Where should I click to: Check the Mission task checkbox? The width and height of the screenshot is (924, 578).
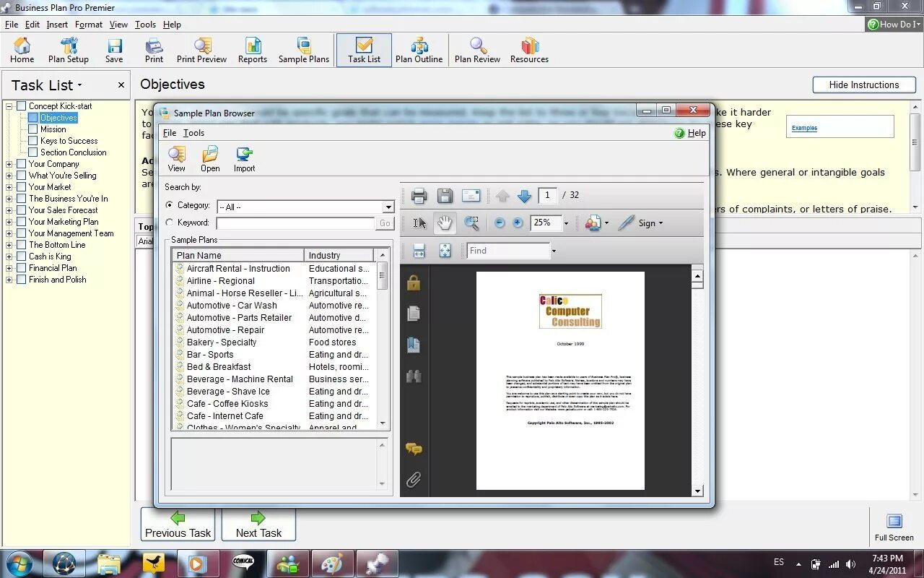pos(32,129)
